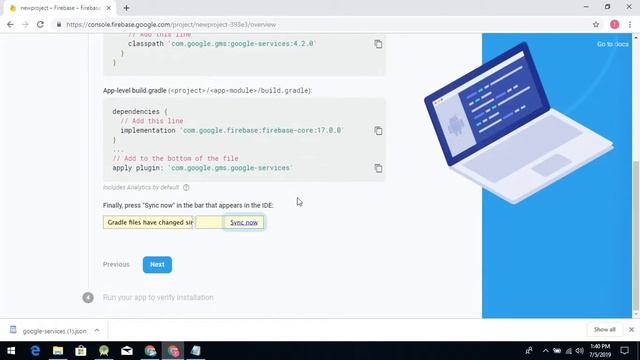
Task: Open the Action Center notifications icon
Action: pyautogui.click(x=624, y=351)
